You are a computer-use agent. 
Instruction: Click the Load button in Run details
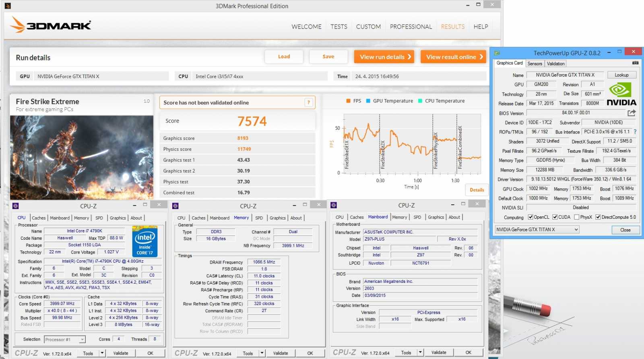284,57
